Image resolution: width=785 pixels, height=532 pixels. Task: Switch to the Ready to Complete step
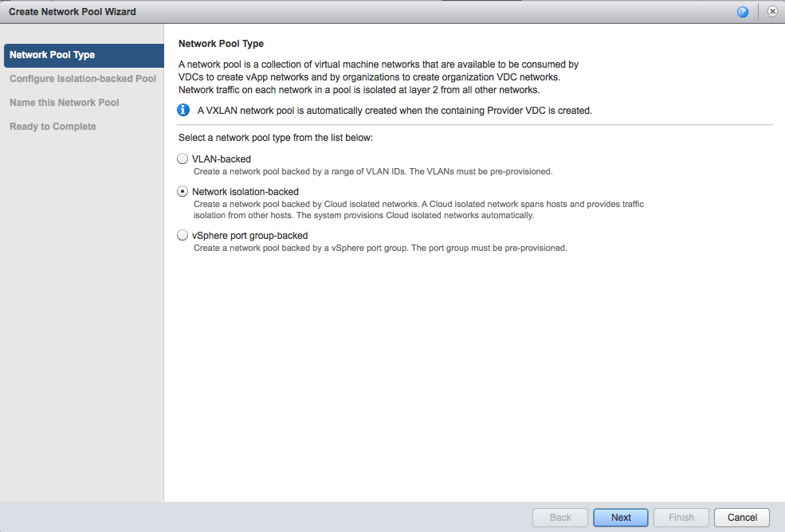pyautogui.click(x=53, y=127)
